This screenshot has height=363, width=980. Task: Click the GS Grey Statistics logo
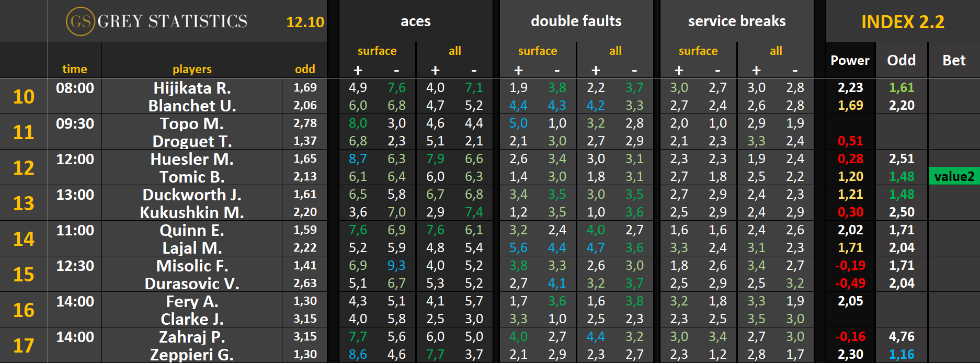(157, 21)
